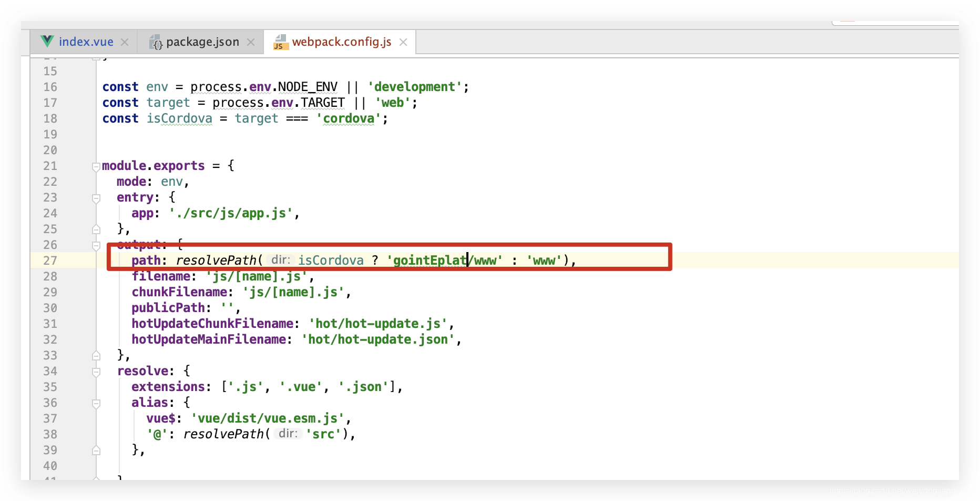This screenshot has width=980, height=501.
Task: Click the 'gointEplat/www' string on line 27
Action: pos(445,260)
